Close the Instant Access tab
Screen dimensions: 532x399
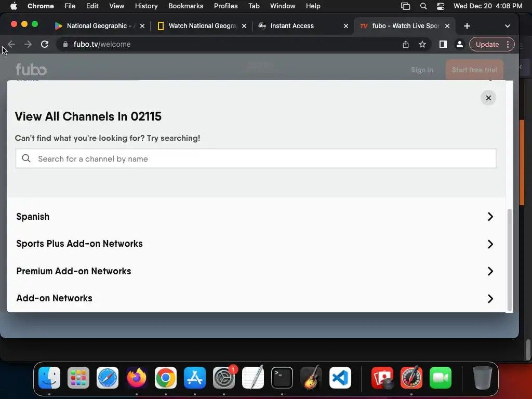(x=345, y=26)
